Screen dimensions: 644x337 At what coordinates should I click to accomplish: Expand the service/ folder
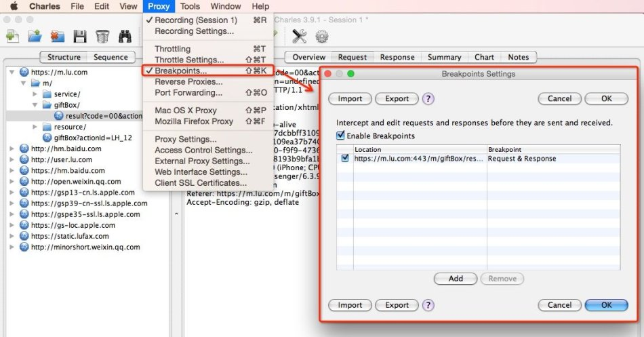click(x=35, y=94)
